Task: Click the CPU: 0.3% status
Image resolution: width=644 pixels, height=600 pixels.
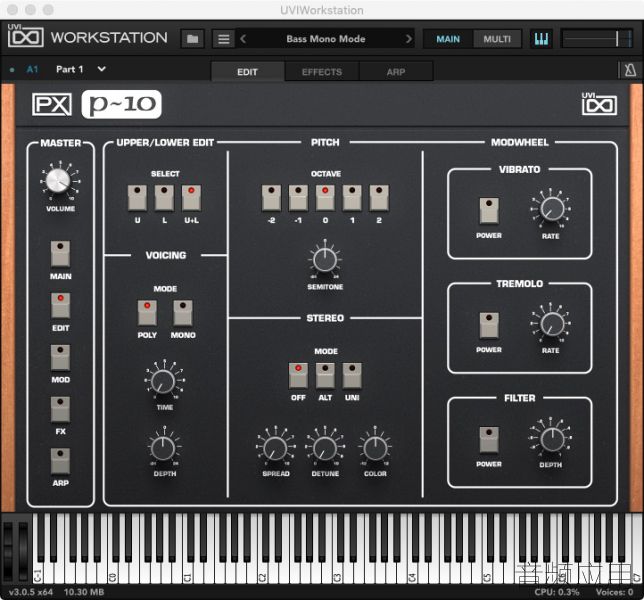Action: 557,592
